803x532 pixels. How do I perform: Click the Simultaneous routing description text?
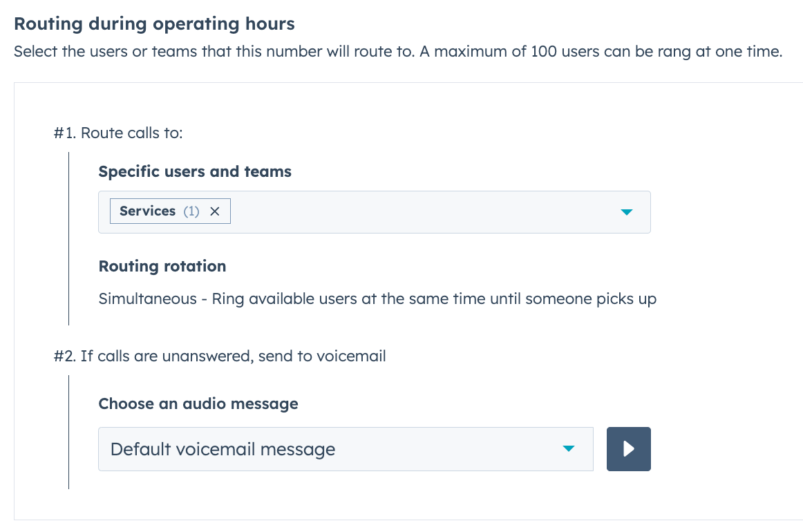pyautogui.click(x=378, y=298)
